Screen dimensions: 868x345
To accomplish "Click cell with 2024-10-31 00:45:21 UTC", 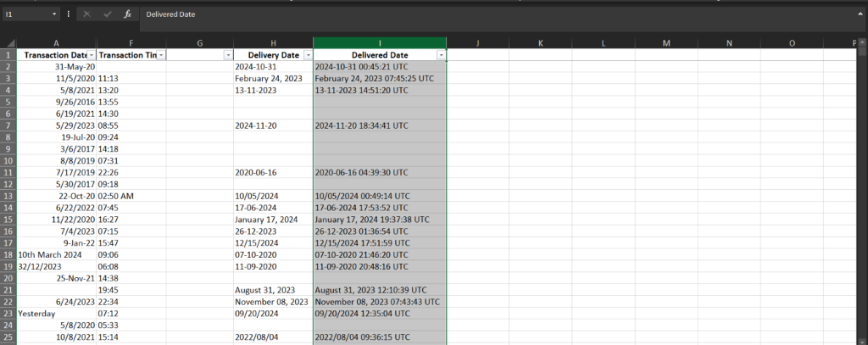I will click(380, 67).
